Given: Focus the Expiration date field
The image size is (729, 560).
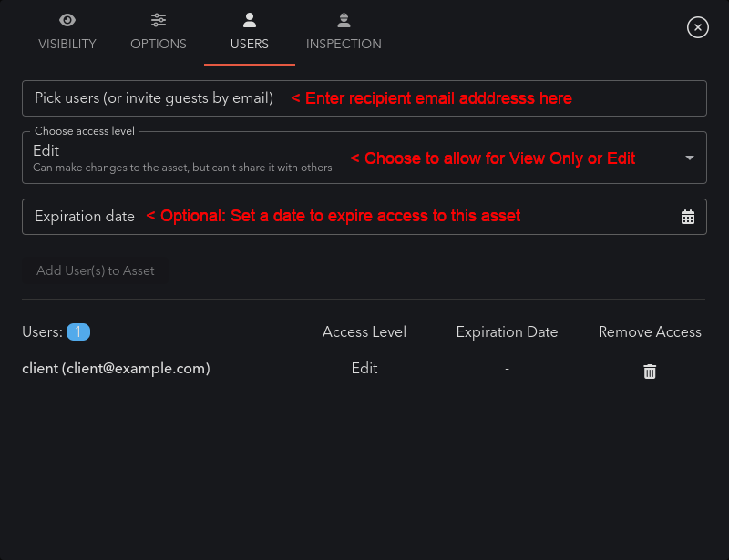Looking at the screenshot, I should pos(86,217).
